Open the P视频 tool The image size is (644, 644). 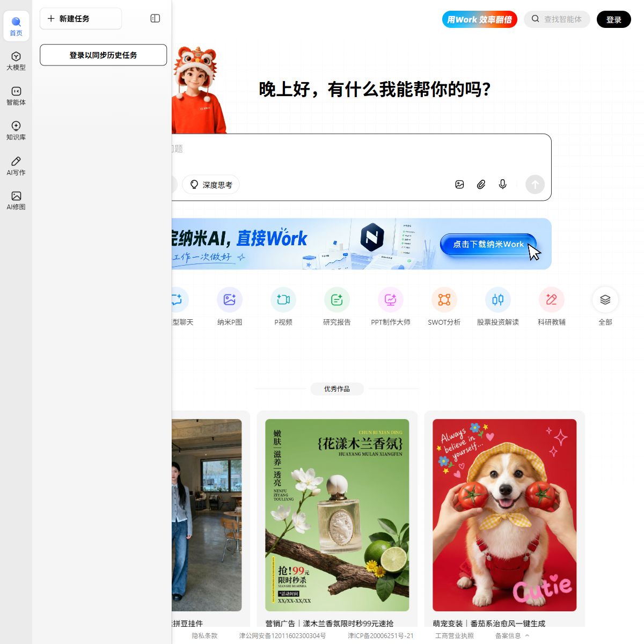(283, 307)
